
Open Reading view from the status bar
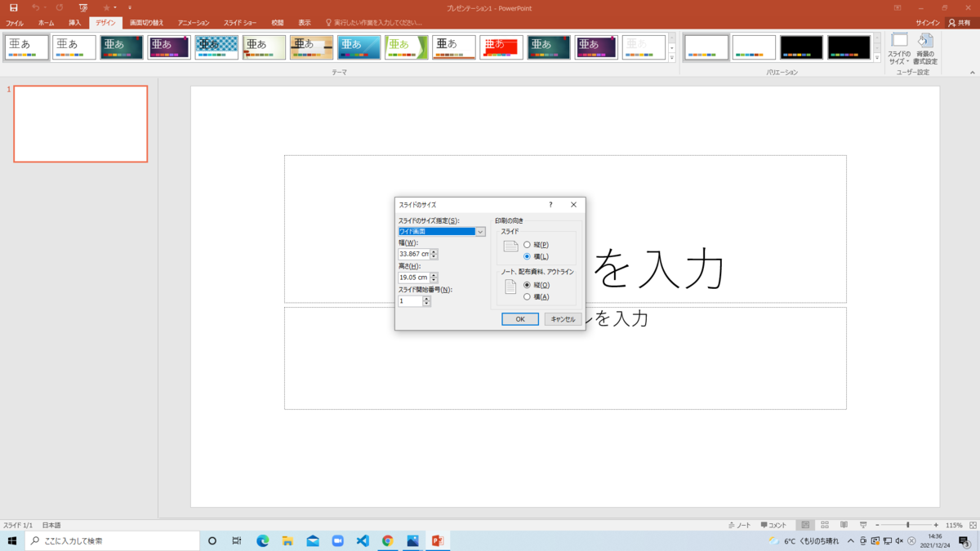(844, 525)
